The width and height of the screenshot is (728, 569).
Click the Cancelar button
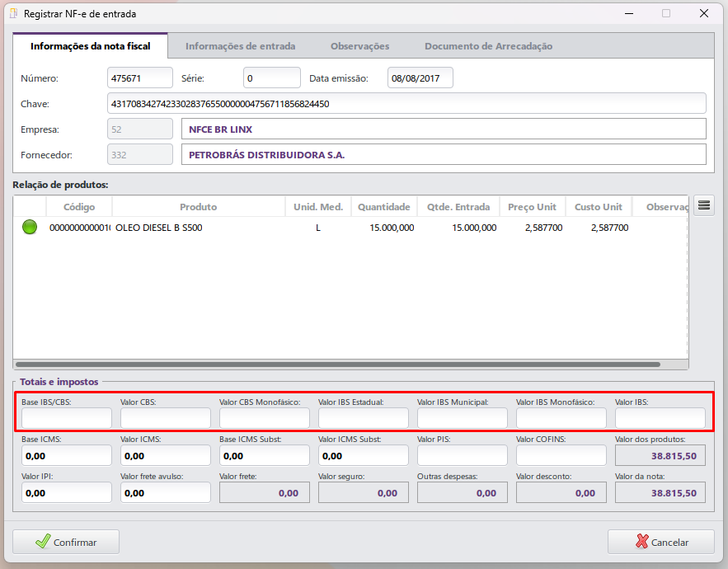[x=660, y=542]
